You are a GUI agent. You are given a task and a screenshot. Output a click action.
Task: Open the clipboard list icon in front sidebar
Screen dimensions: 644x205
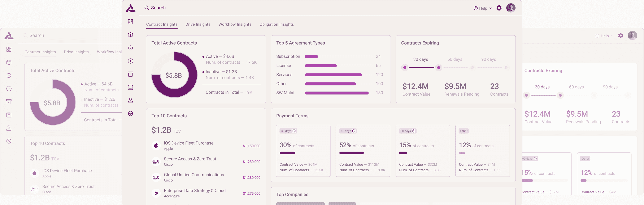(130, 87)
